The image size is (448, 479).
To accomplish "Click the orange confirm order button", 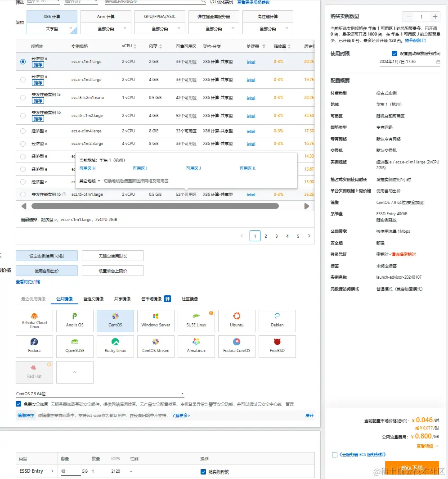I will (412, 468).
